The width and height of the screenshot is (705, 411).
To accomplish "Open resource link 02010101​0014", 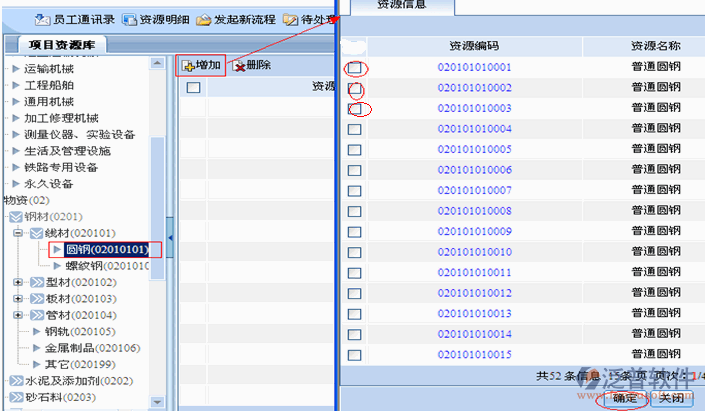I will pyautogui.click(x=474, y=334).
